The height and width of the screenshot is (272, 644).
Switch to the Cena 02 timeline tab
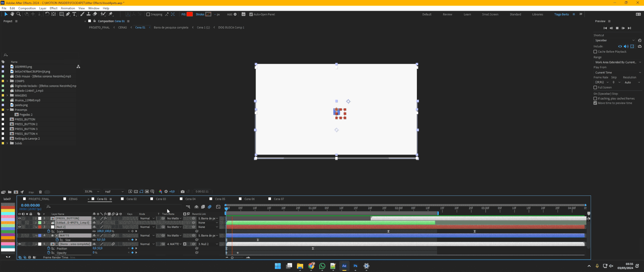coord(131,199)
